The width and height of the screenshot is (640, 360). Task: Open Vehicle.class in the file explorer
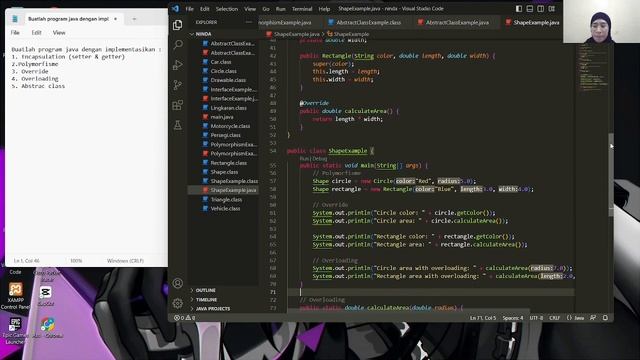click(225, 209)
